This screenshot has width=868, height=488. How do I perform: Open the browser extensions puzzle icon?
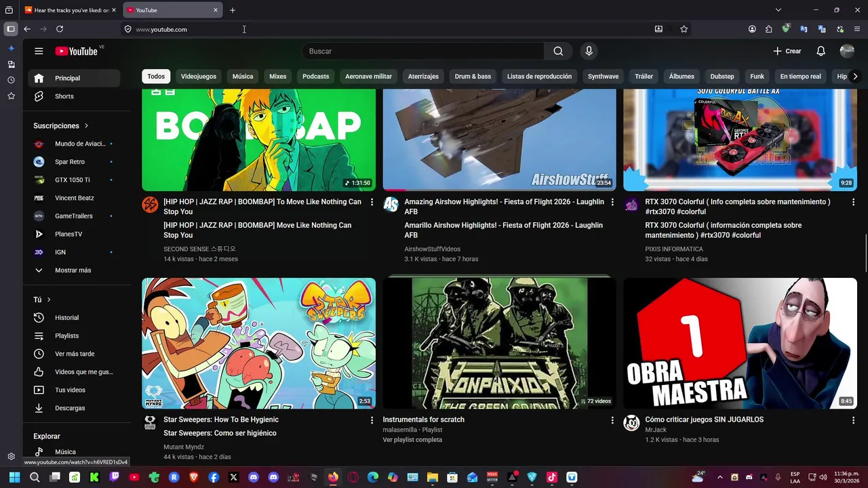[768, 29]
